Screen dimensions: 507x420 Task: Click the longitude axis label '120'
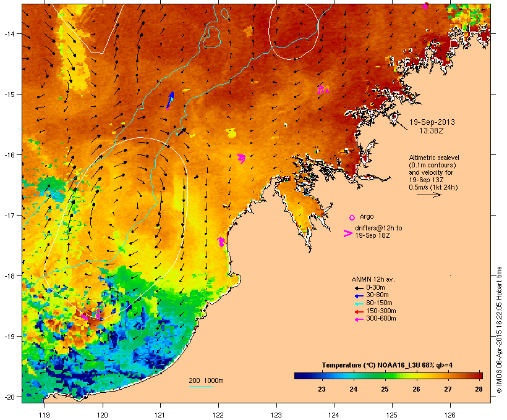pyautogui.click(x=103, y=415)
